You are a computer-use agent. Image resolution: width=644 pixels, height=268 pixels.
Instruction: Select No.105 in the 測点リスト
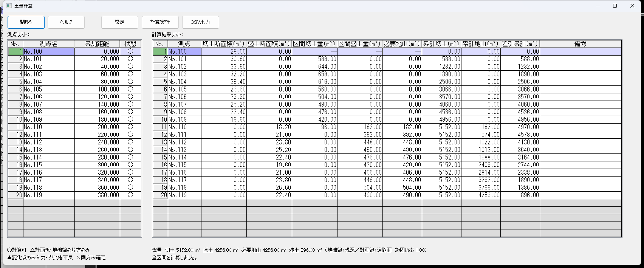[49, 89]
